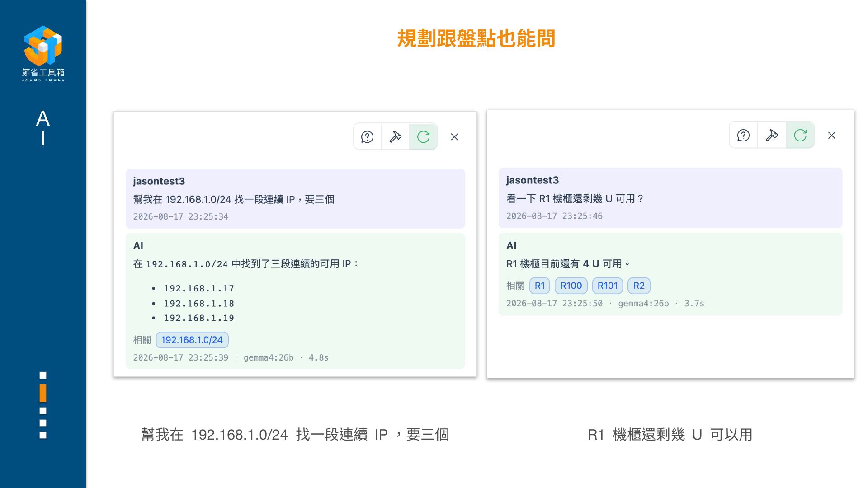Click the vertical 'AI' section label in sidebar

coord(42,128)
